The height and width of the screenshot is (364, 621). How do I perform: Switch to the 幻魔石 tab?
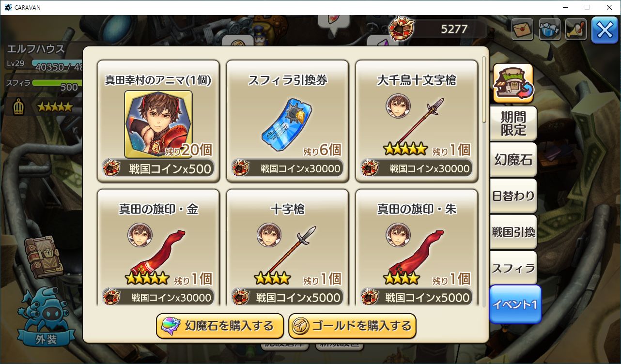tap(513, 159)
